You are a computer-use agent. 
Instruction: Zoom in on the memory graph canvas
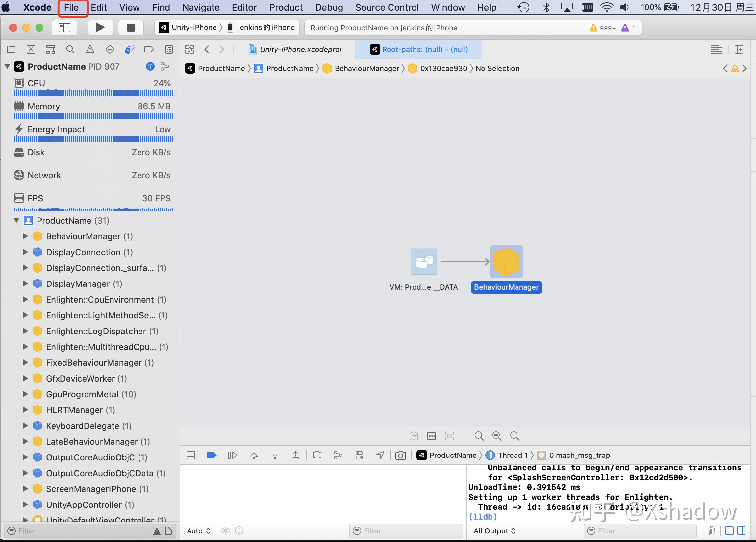pos(514,436)
